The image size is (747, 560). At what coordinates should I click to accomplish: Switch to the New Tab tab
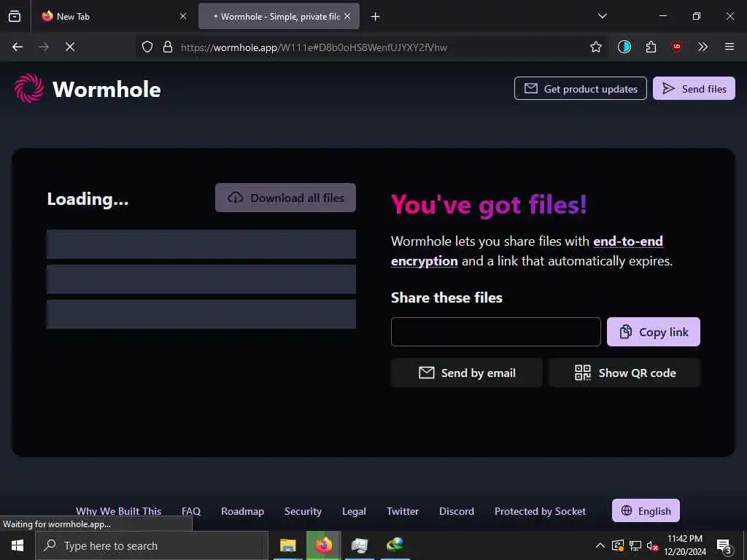pyautogui.click(x=115, y=16)
